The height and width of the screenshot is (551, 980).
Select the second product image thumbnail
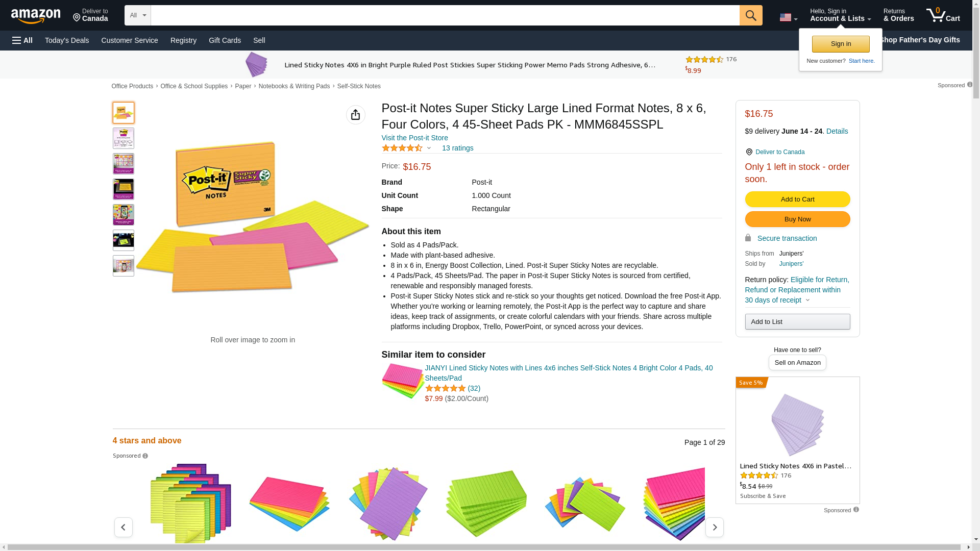click(x=124, y=138)
